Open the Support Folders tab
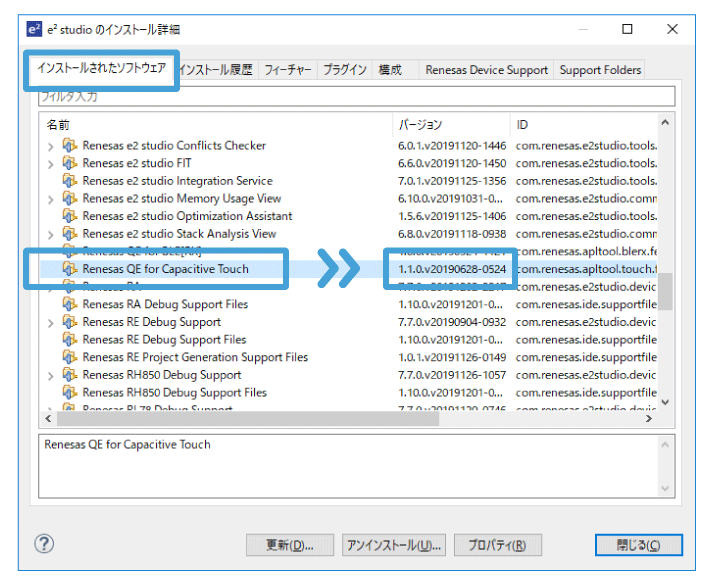This screenshot has width=714, height=586. [x=600, y=70]
